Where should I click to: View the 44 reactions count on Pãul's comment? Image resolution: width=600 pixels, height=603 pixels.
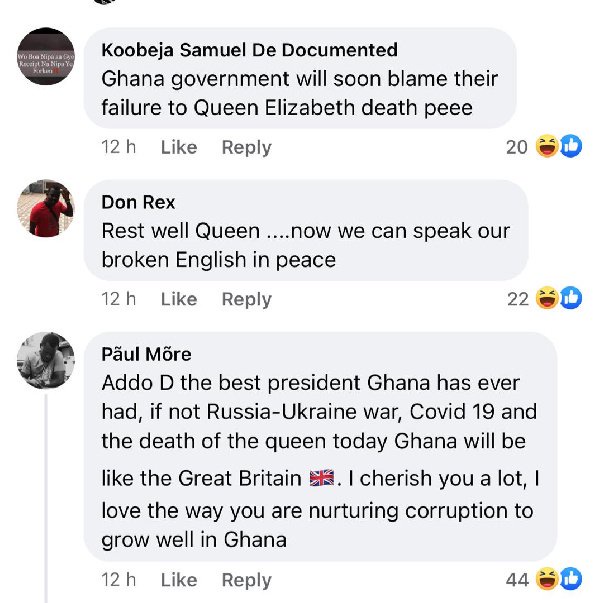tap(516, 580)
